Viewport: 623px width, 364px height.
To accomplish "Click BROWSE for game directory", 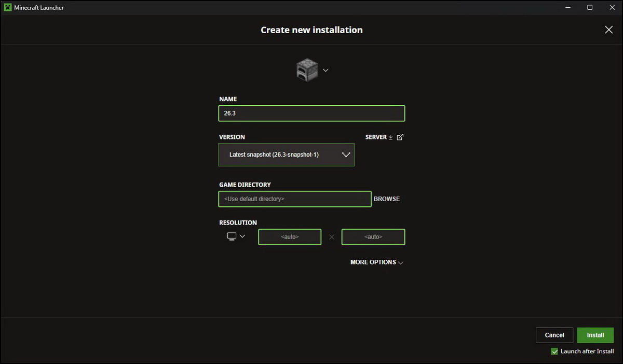I will 387,199.
